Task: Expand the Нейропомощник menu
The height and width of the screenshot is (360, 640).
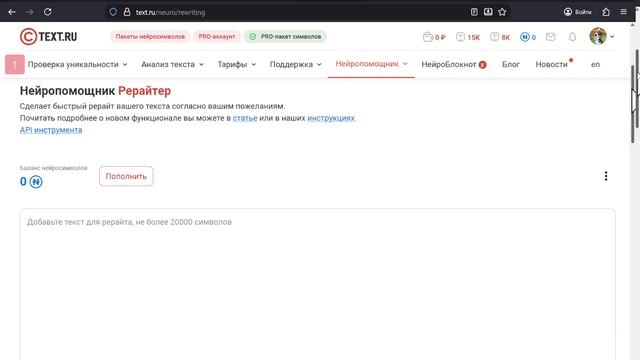Action: (371, 64)
